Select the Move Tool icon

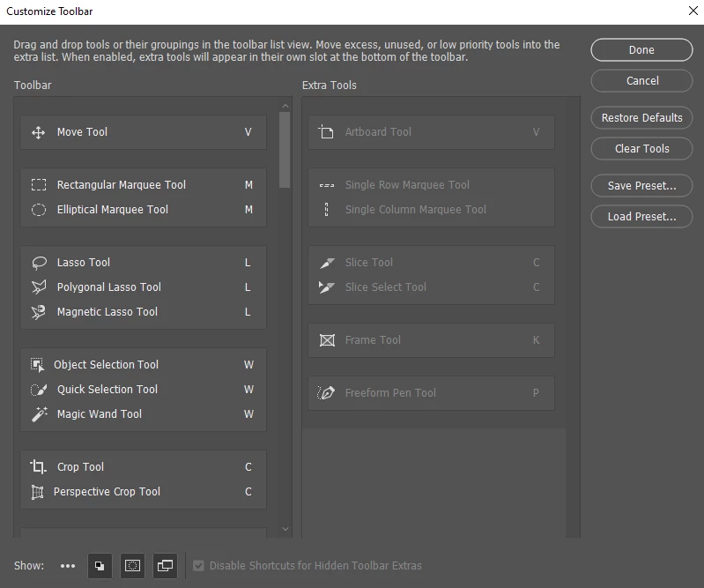[x=38, y=132]
